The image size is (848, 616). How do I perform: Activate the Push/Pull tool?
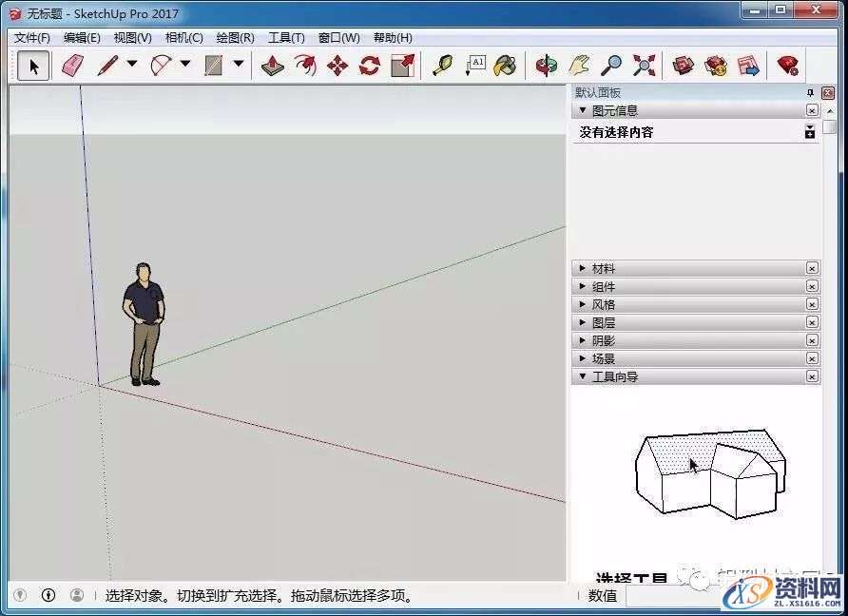270,65
